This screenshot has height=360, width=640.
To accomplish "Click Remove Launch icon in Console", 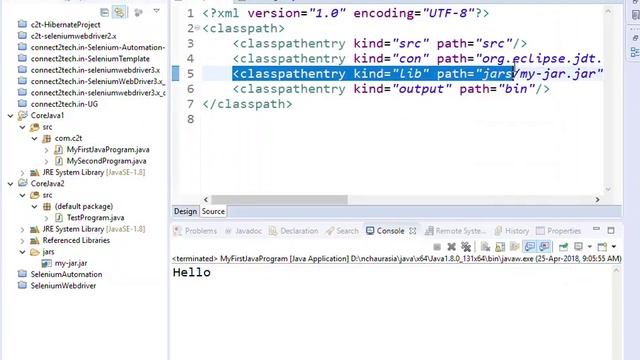I will point(451,247).
